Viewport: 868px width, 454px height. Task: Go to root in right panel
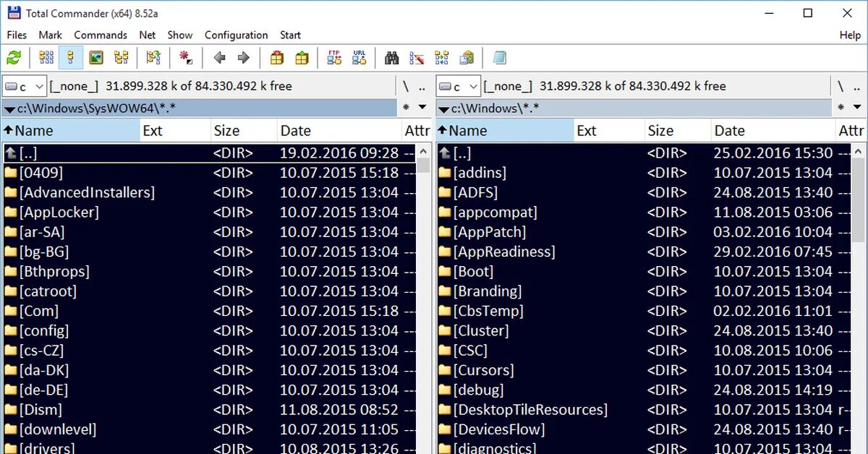click(840, 86)
